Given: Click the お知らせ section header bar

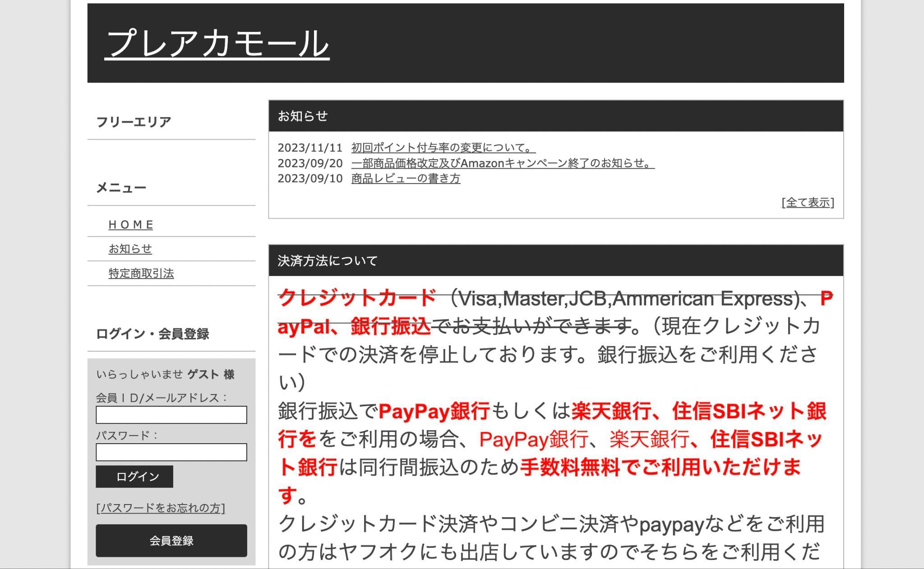Looking at the screenshot, I should point(556,116).
